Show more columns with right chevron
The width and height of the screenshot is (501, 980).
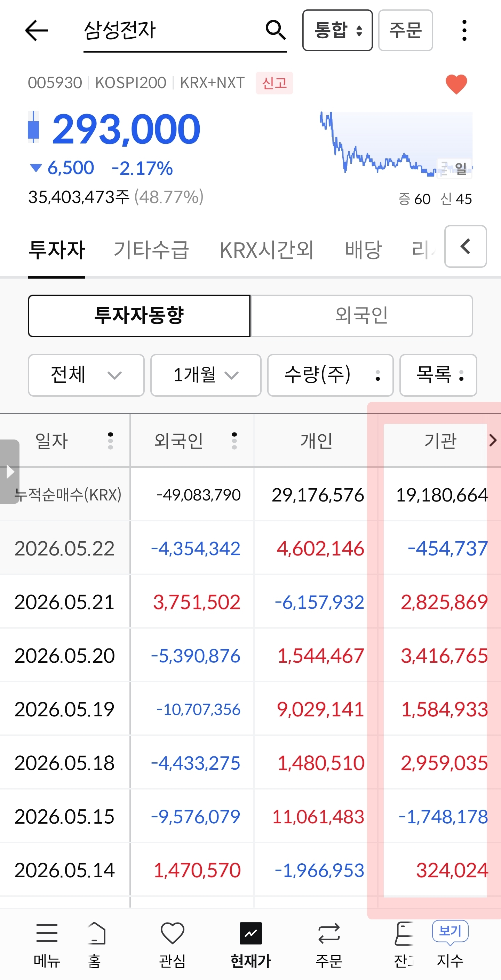(x=493, y=440)
